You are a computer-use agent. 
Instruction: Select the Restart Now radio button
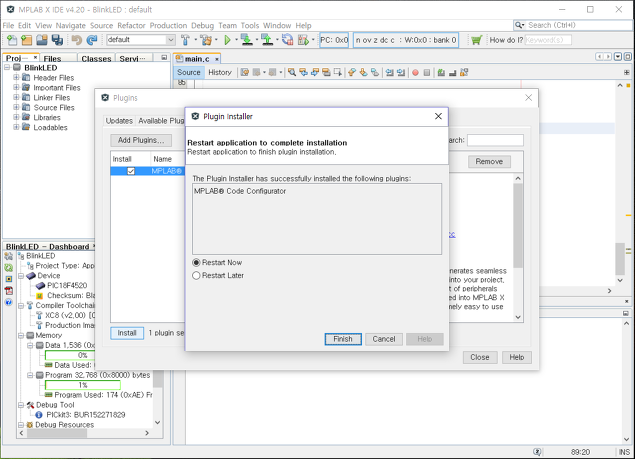[196, 263]
